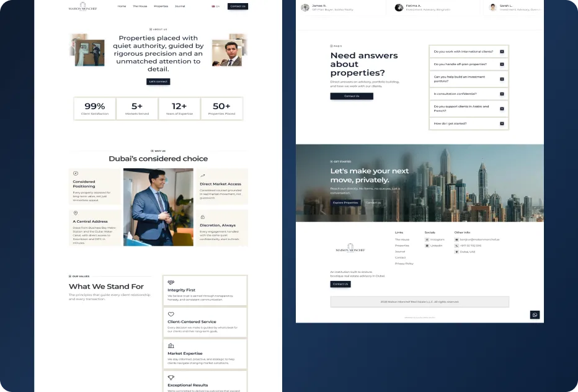Open the EN language selector
Image resolution: width=578 pixels, height=392 pixels.
click(216, 6)
